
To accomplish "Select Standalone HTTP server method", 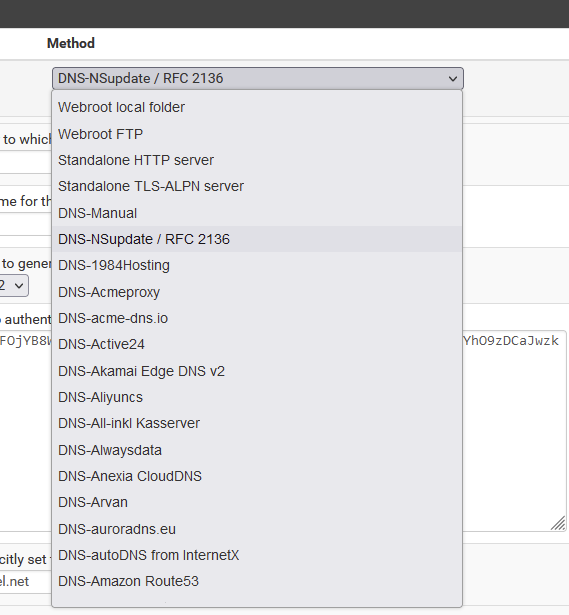I will click(x=257, y=160).
